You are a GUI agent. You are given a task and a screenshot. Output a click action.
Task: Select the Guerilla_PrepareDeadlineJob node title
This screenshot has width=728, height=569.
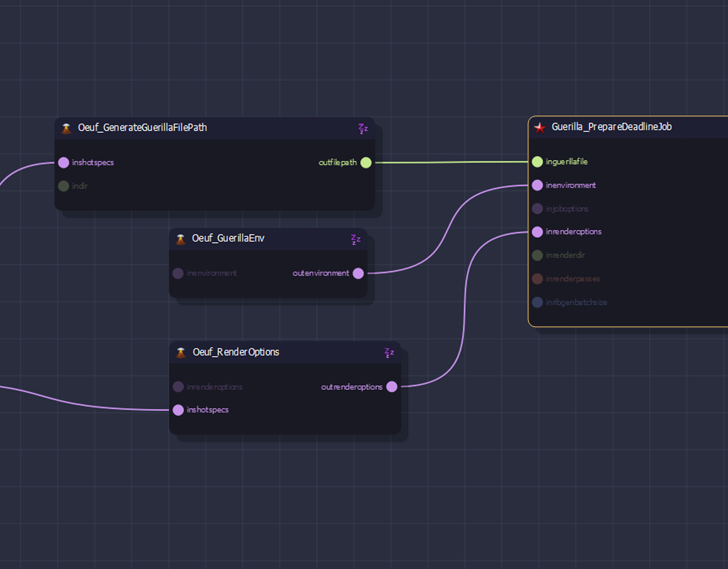click(x=611, y=127)
